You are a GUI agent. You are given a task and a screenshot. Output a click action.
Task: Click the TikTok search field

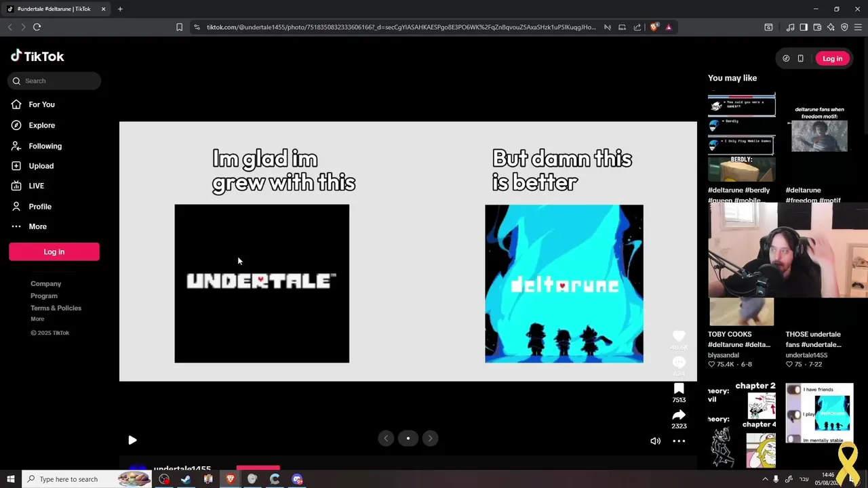coord(54,81)
